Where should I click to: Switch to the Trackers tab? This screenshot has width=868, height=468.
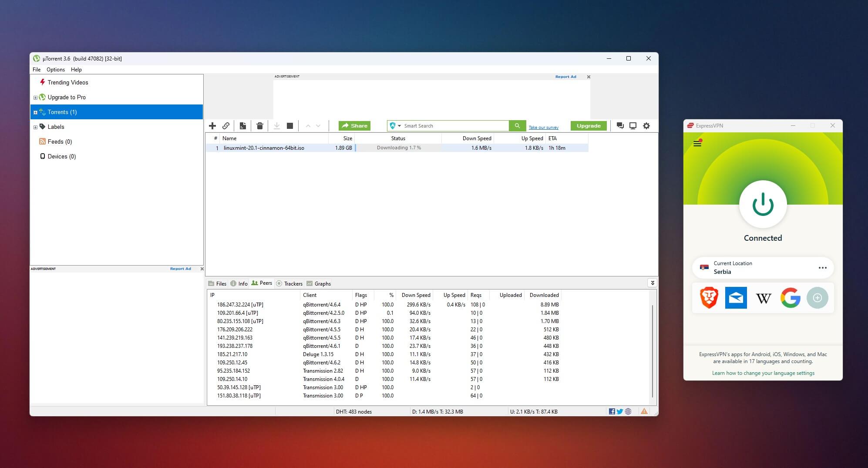click(x=289, y=283)
